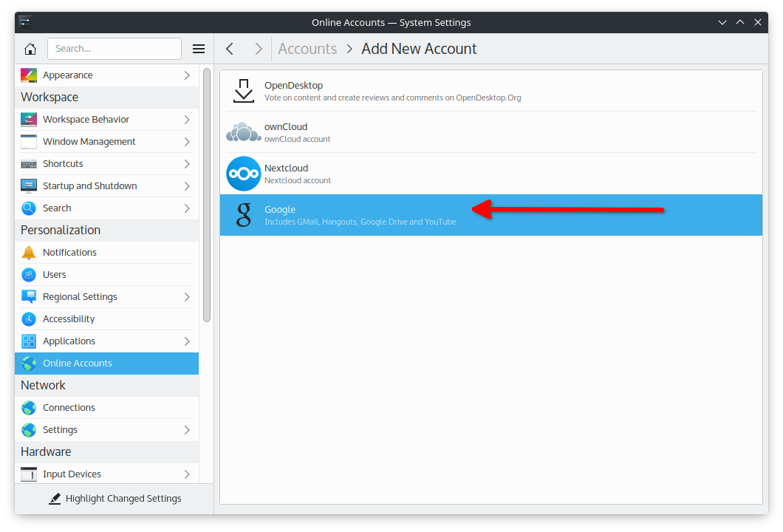Click the Connections globe icon
783x532 pixels.
pos(29,408)
